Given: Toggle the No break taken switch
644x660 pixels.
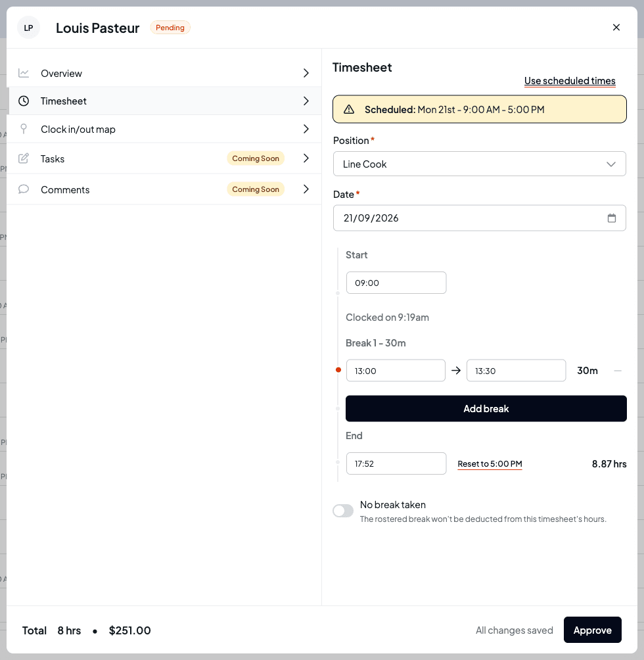Looking at the screenshot, I should click(x=343, y=511).
